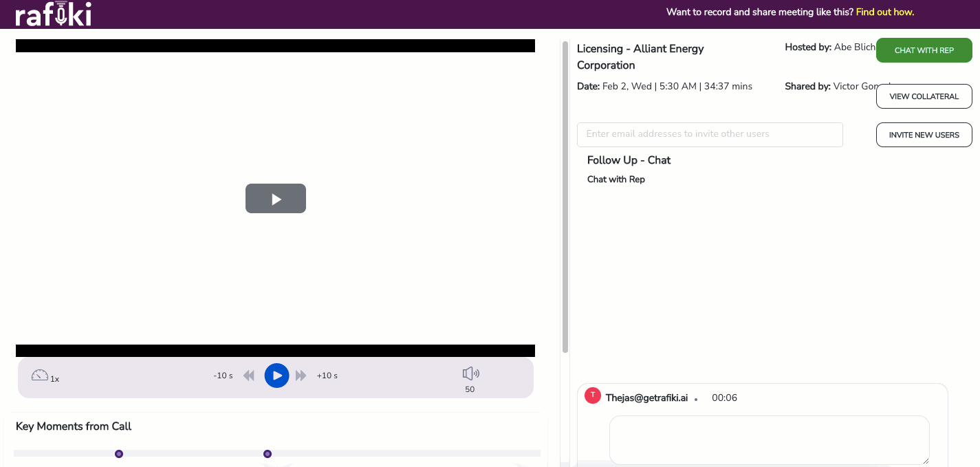Image resolution: width=980 pixels, height=467 pixels.
Task: Click the red T avatar for Thejas
Action: coord(592,395)
